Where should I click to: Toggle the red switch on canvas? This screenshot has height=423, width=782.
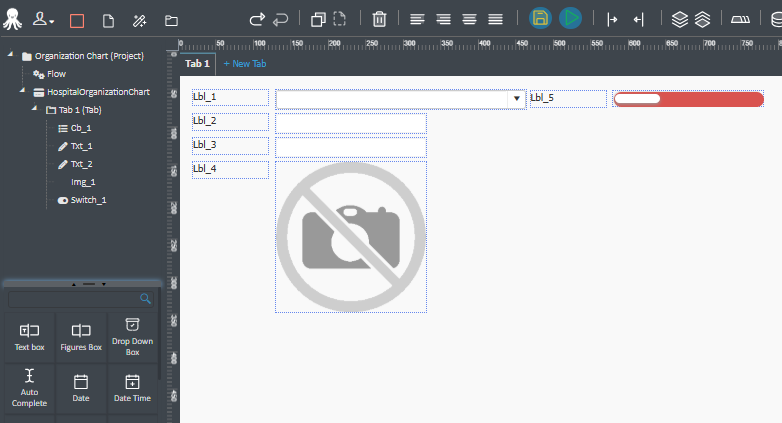coord(688,99)
